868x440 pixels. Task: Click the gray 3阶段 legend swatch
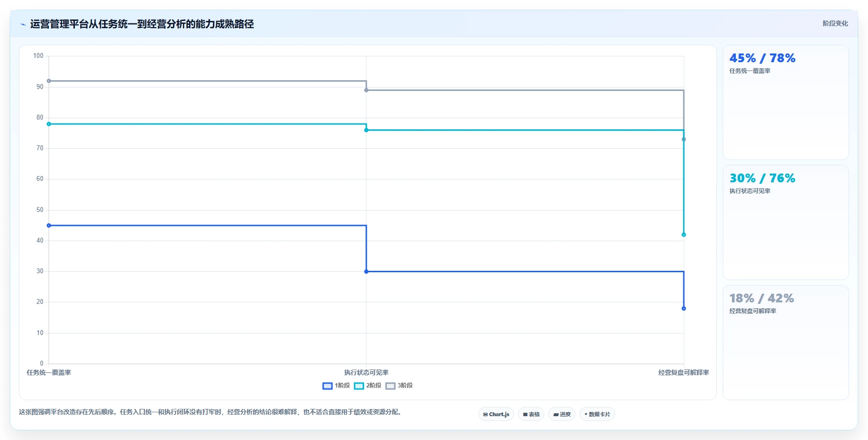click(x=391, y=386)
